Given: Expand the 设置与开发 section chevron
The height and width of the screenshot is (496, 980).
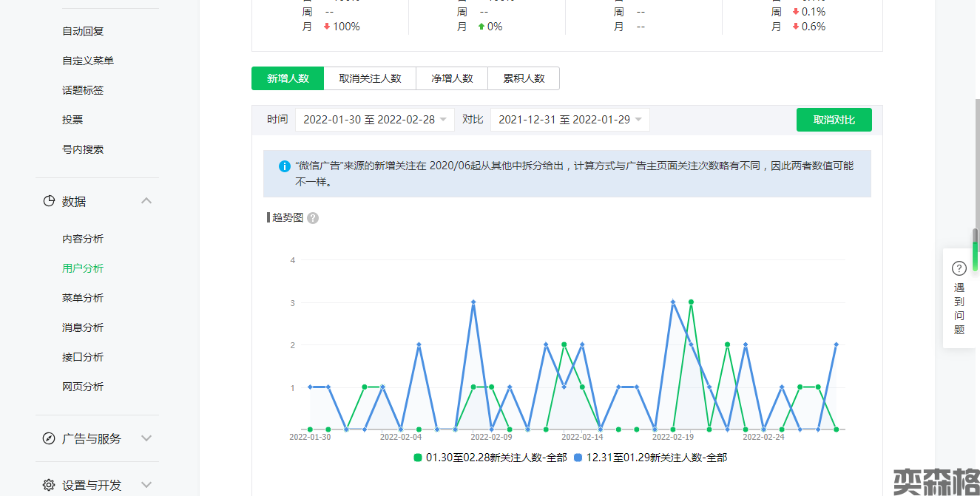Looking at the screenshot, I should [x=146, y=485].
